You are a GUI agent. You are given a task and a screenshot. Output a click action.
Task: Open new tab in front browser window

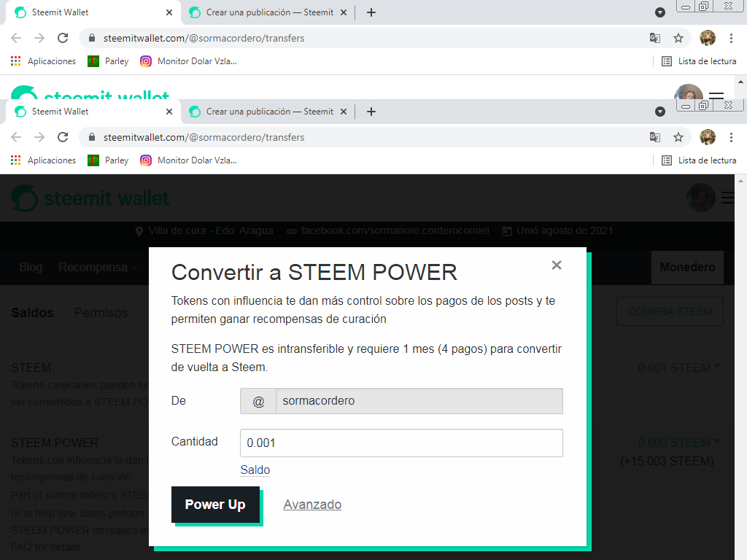pos(371,112)
